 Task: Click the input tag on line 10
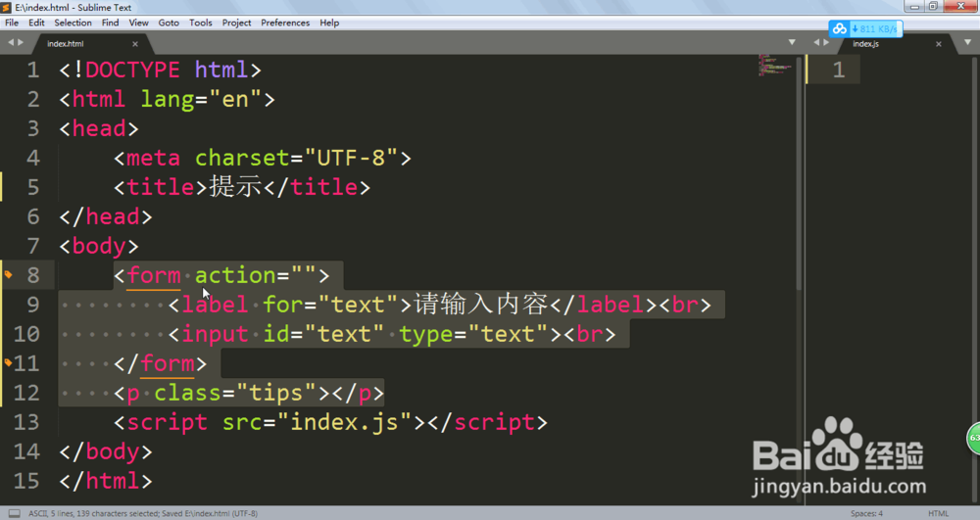pos(215,334)
